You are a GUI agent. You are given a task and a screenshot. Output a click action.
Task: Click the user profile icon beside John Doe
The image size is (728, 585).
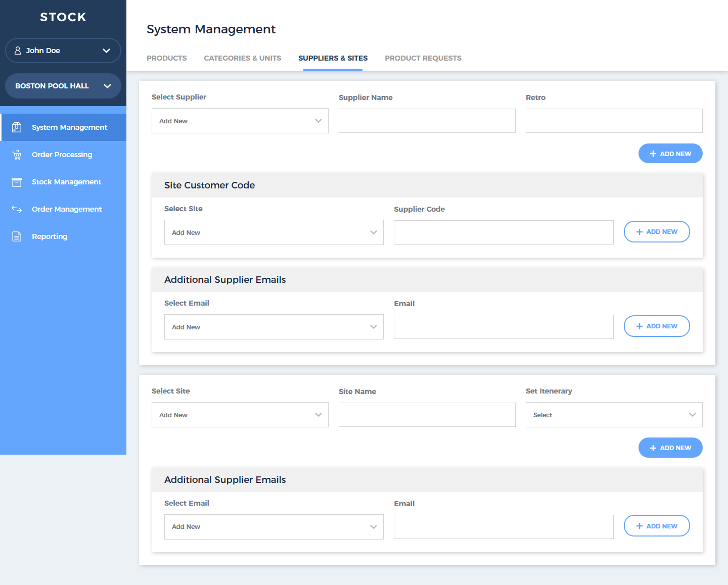[x=18, y=51]
